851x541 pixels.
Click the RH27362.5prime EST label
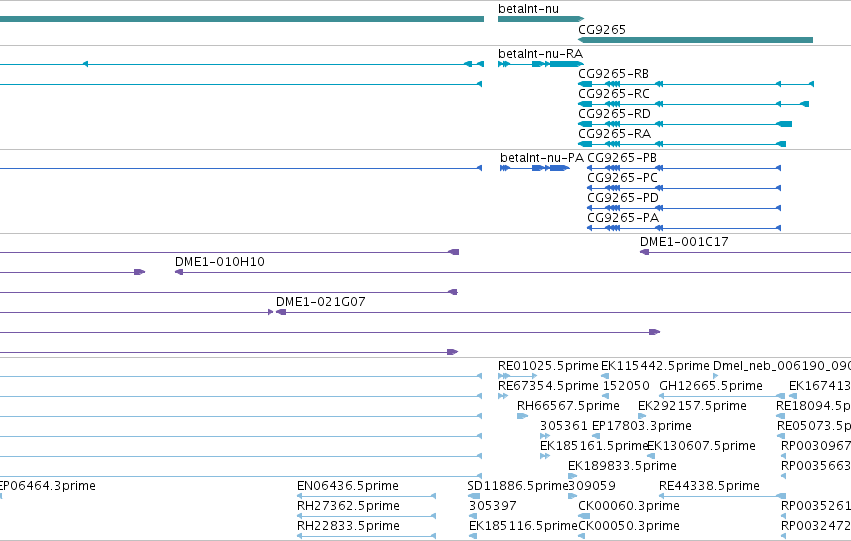[x=348, y=506]
